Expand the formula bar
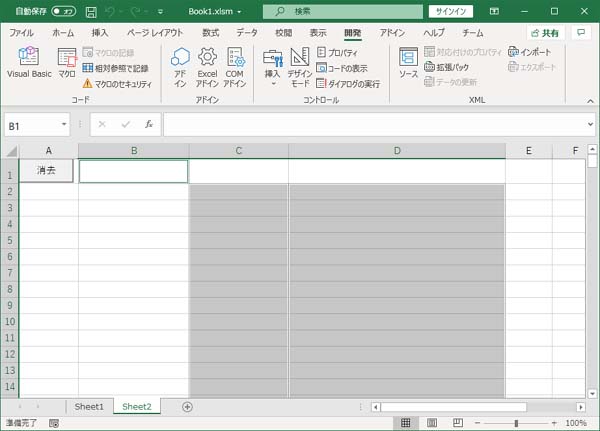This screenshot has height=431, width=600. [x=591, y=125]
